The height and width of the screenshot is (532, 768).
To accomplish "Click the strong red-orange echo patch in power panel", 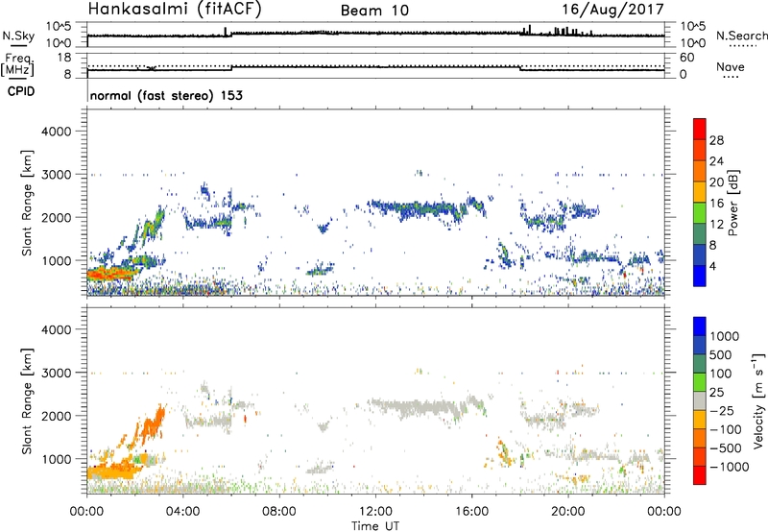I will click(110, 274).
